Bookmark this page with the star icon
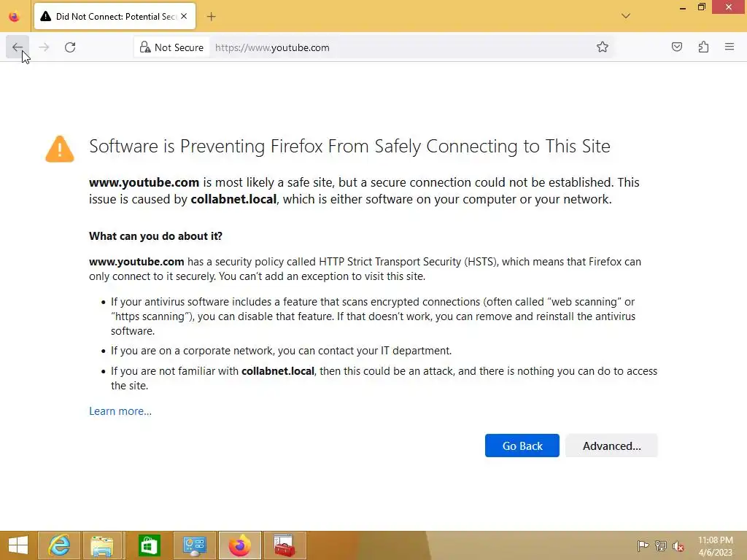Viewport: 747px width, 560px height. point(603,47)
